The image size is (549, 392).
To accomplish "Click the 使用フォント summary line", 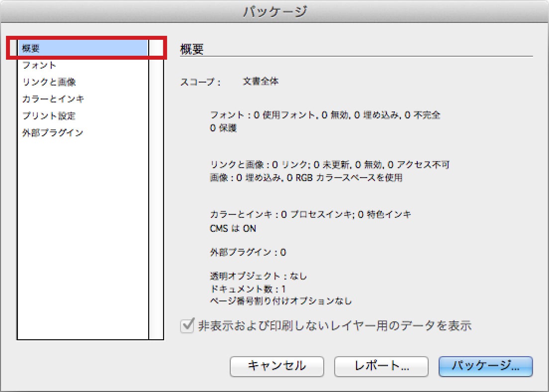I will 325,115.
